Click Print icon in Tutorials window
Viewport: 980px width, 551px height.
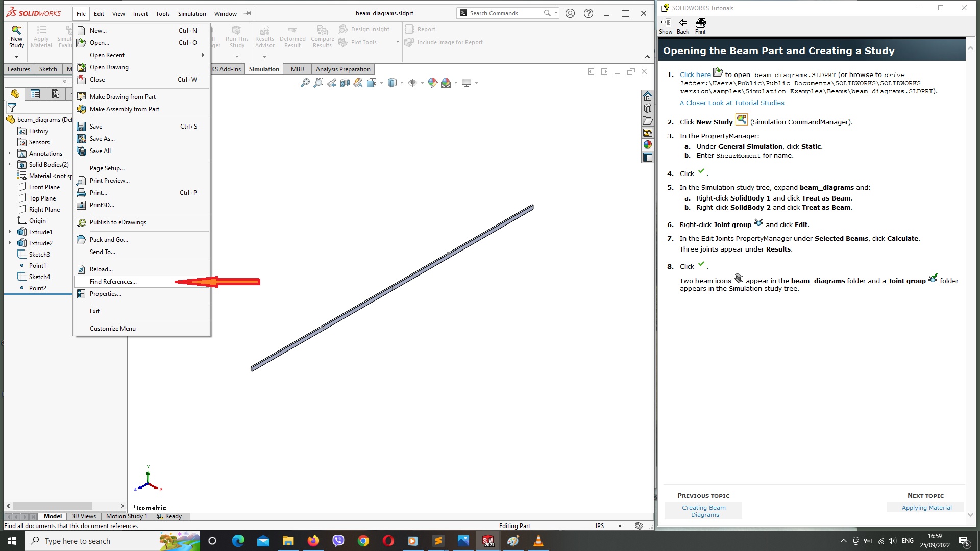(701, 26)
